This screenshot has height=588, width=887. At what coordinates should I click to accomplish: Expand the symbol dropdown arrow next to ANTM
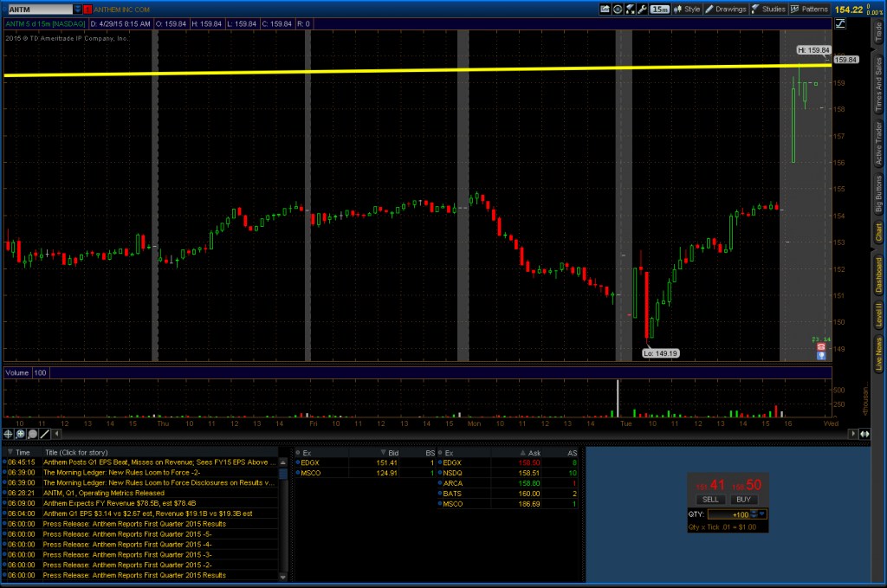point(77,10)
